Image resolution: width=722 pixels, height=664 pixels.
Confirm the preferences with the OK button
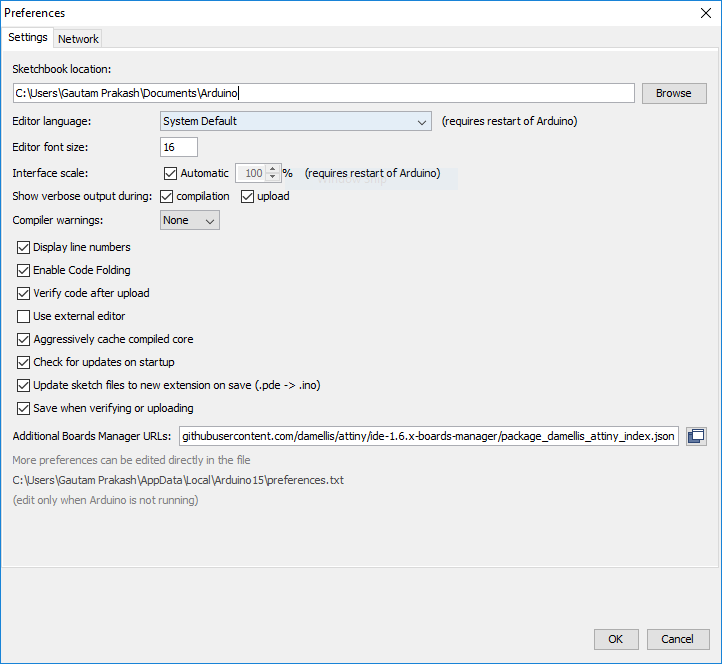pyautogui.click(x=616, y=639)
